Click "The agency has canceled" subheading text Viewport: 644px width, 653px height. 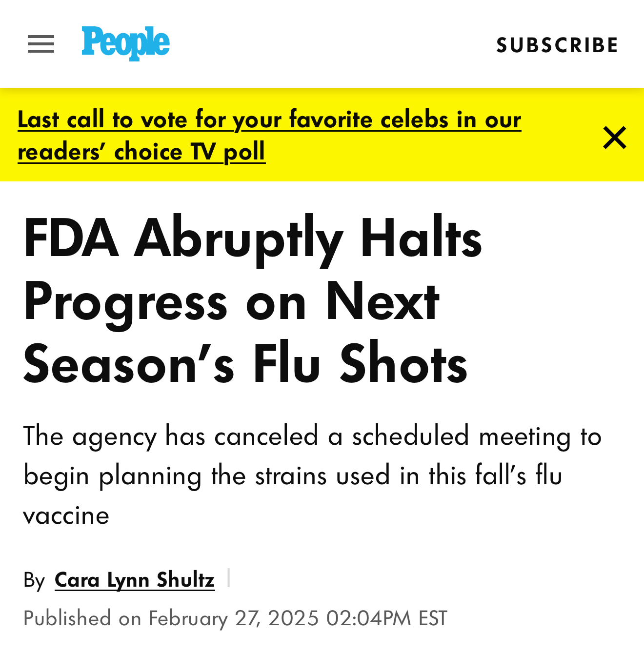[x=171, y=435]
